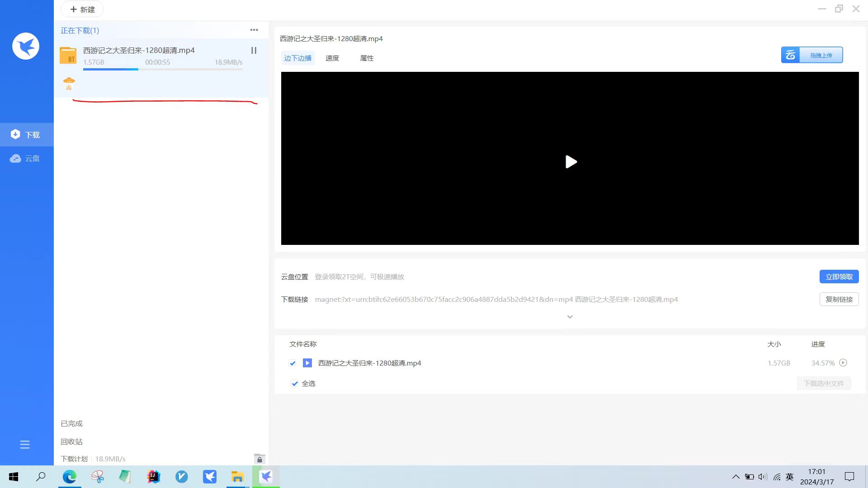
Task: Switch to the 边下边播 tab
Action: 298,58
